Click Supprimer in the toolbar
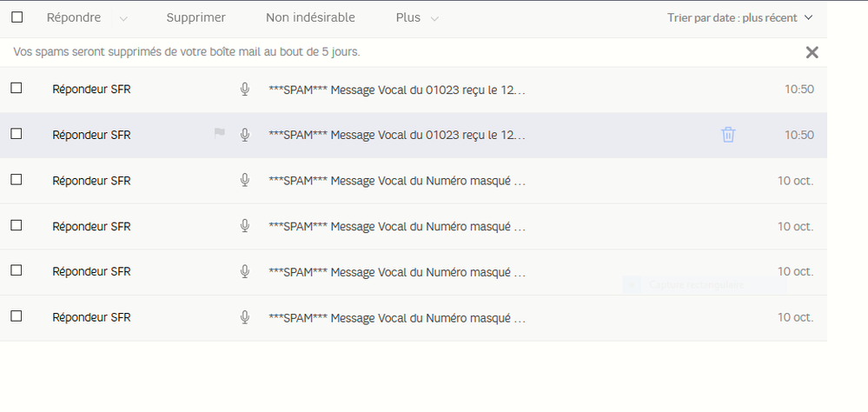Screen dimensions: 868x412 click(x=195, y=18)
